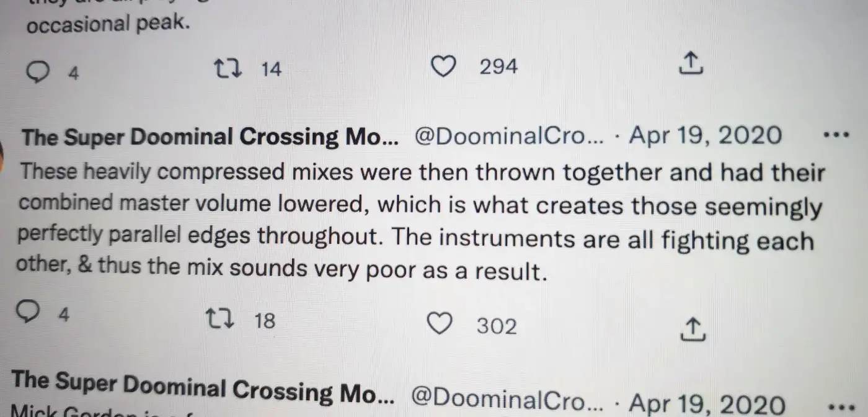Reply to the heavily compressed mixes tweet

(27, 313)
